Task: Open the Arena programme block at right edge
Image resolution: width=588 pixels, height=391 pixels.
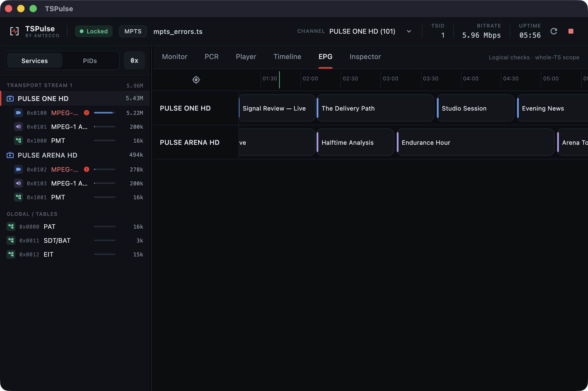Action: pyautogui.click(x=572, y=142)
